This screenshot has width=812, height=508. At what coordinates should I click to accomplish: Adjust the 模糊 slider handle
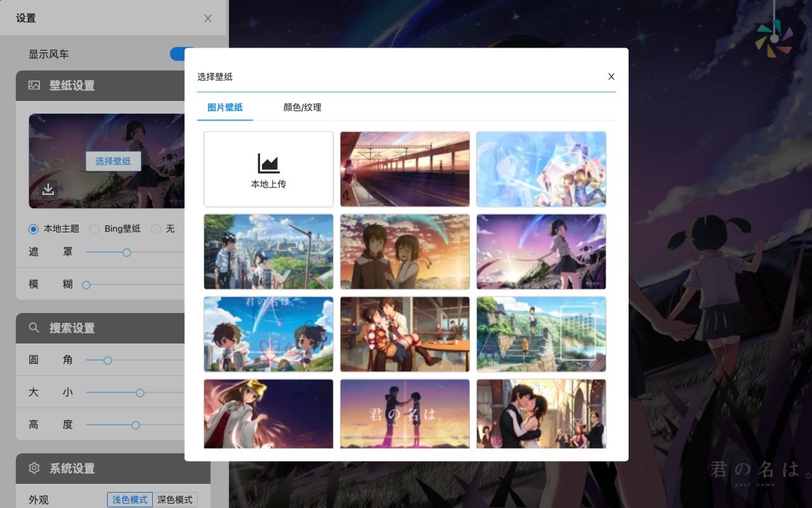tap(86, 285)
